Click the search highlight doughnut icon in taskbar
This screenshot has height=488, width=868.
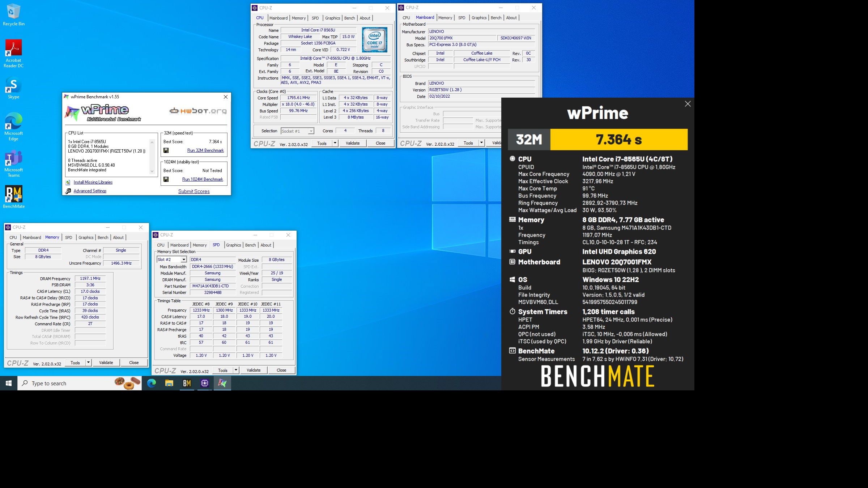point(127,383)
